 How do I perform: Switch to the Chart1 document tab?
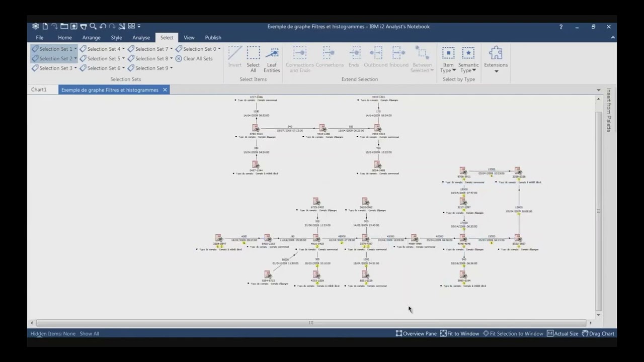coord(39,89)
